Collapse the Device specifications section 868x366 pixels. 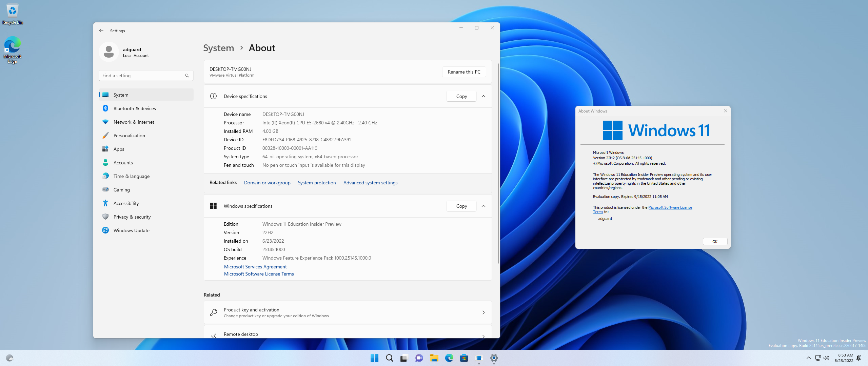tap(484, 96)
